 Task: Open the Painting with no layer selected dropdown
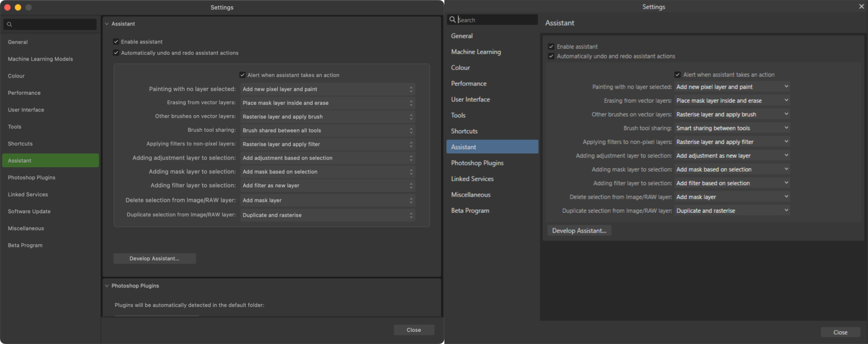coord(328,88)
